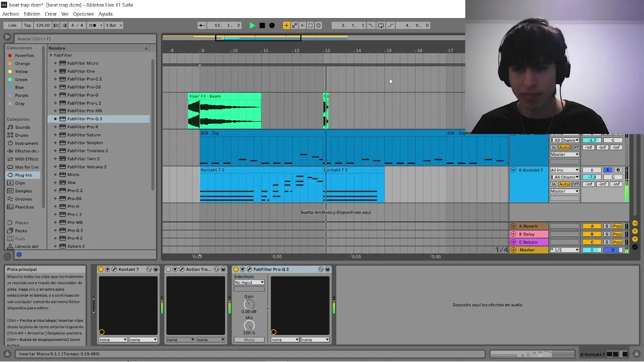
Task: Open the Sounds category
Action: [22, 127]
